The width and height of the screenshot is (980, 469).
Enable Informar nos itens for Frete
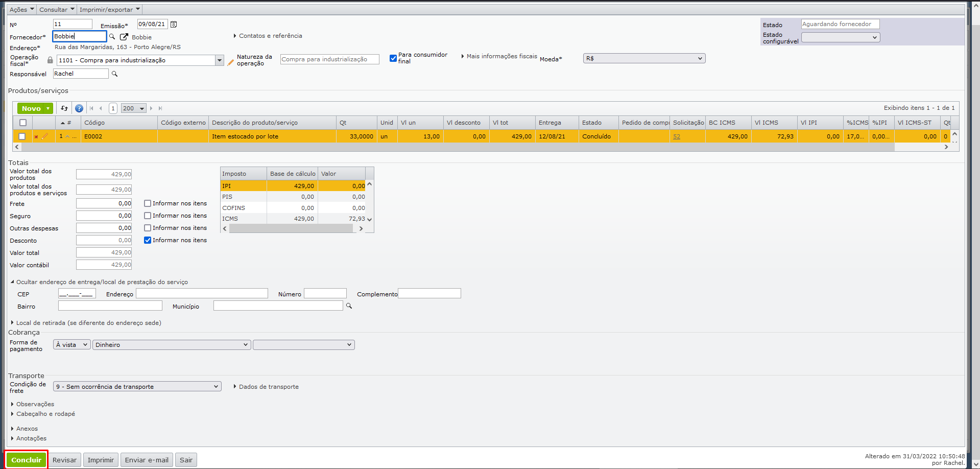pyautogui.click(x=148, y=203)
